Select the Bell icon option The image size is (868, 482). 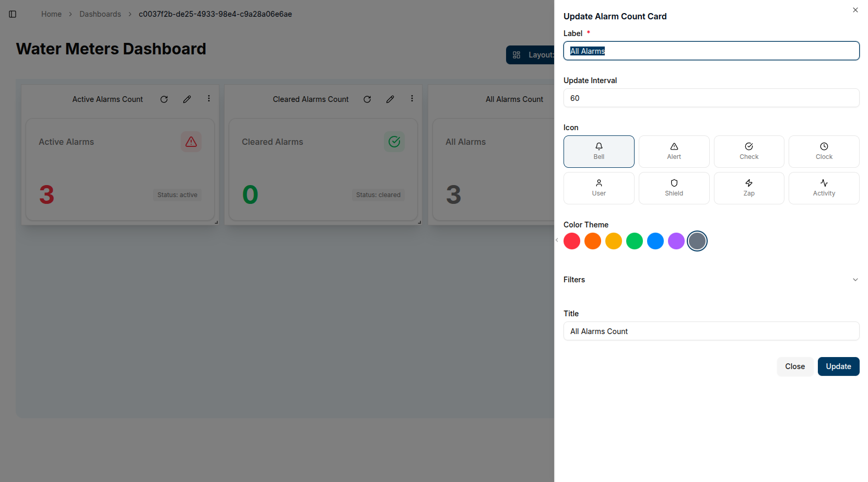tap(599, 152)
